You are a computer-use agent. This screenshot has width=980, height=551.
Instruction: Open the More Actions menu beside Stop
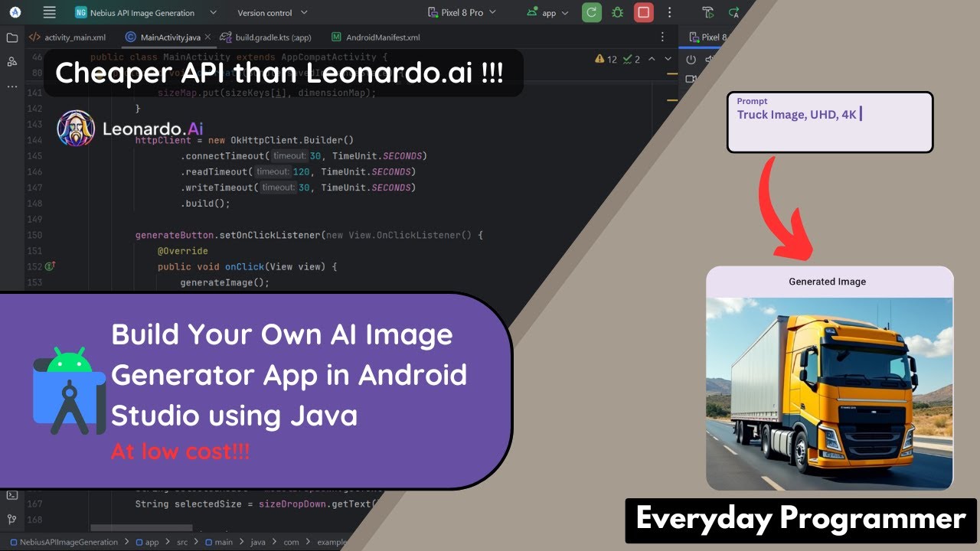pos(670,12)
